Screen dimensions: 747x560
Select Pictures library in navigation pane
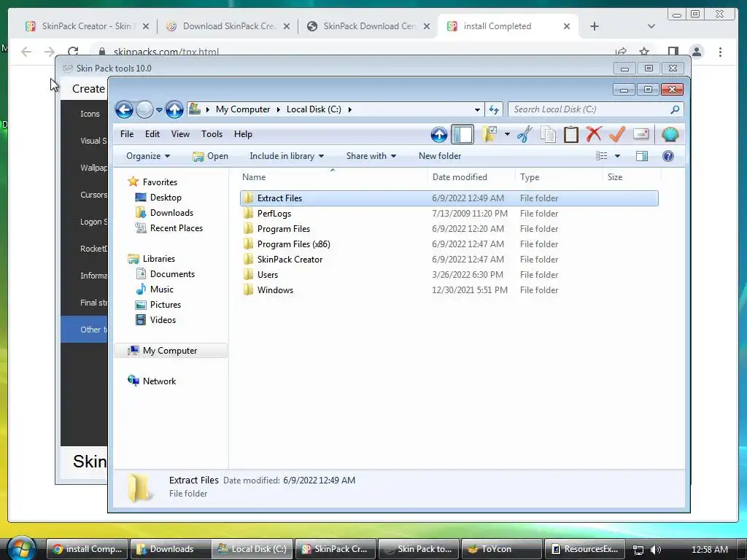tap(166, 305)
